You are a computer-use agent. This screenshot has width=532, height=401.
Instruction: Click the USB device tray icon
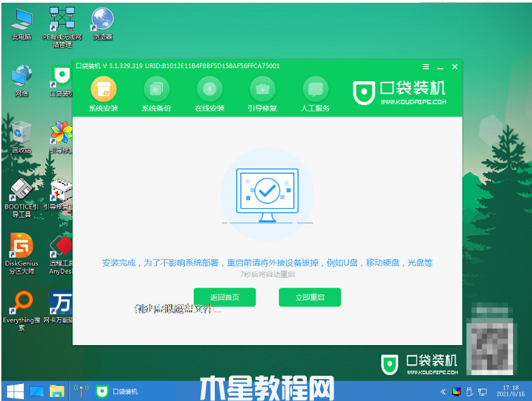click(469, 392)
